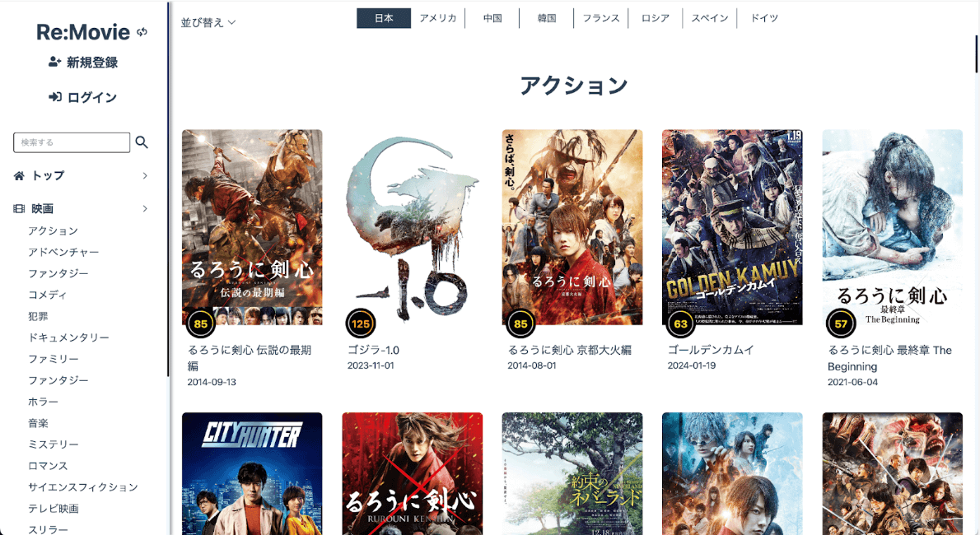Click the title るろうに剣心 京都大火編
The image size is (980, 535).
point(569,350)
